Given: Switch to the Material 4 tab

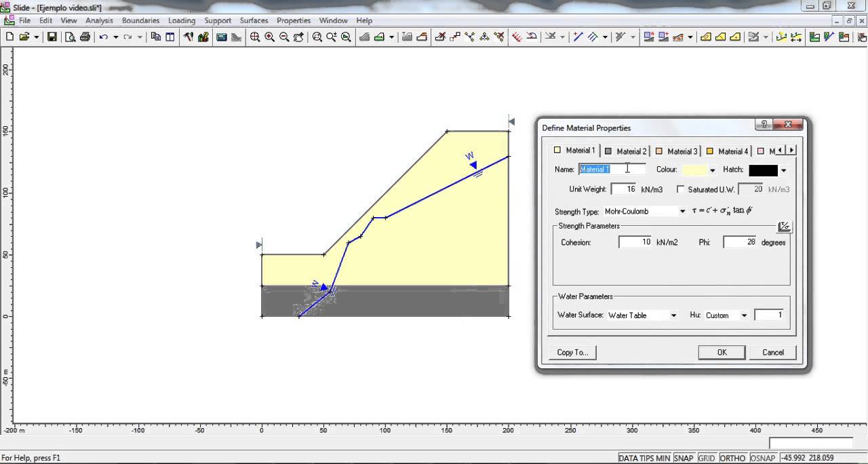Looking at the screenshot, I should pyautogui.click(x=728, y=151).
